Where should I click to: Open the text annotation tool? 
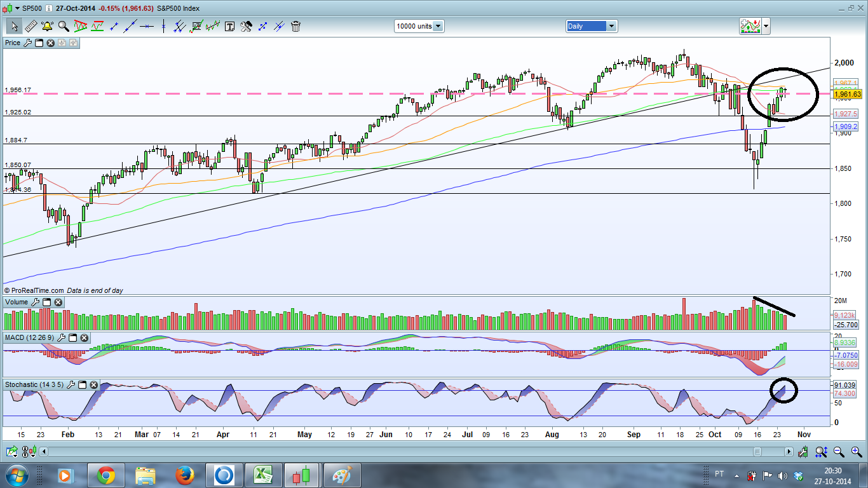[x=229, y=26]
